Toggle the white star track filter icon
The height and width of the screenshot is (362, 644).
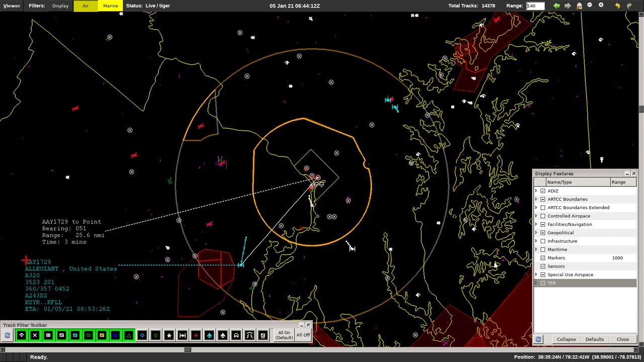(x=169, y=335)
